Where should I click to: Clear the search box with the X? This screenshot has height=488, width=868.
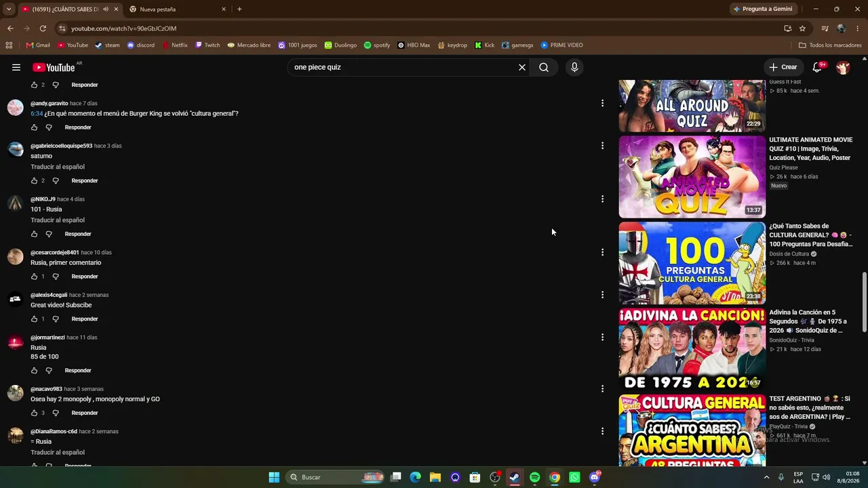[x=522, y=67]
